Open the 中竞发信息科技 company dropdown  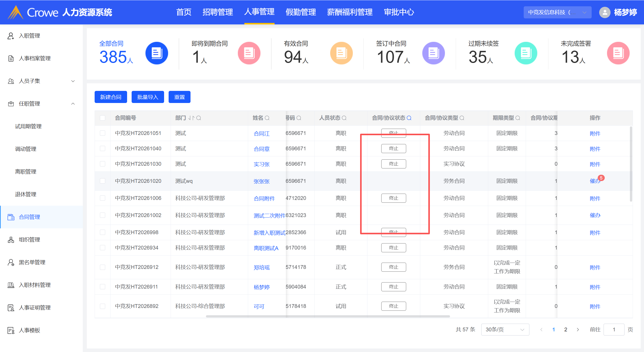[x=557, y=12]
